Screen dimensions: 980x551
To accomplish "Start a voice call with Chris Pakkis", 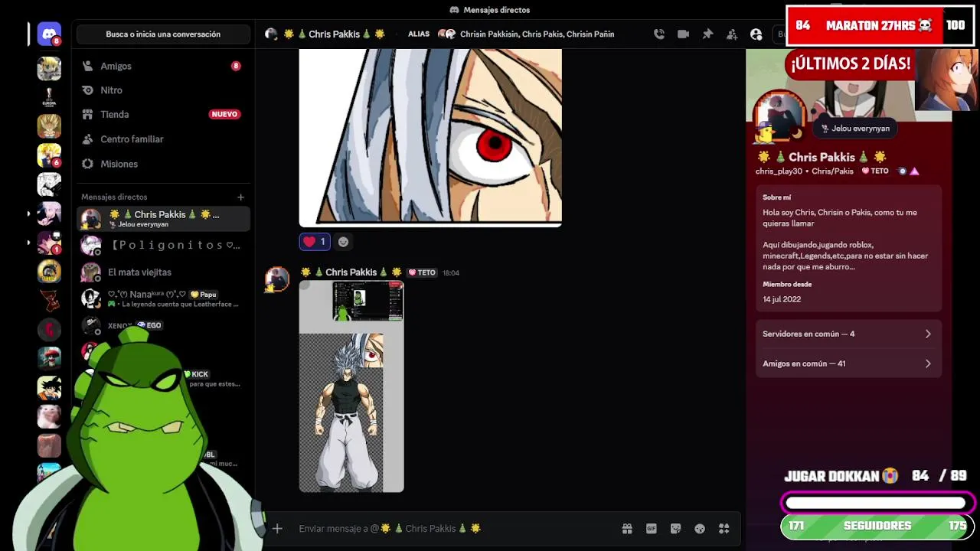I will click(659, 34).
